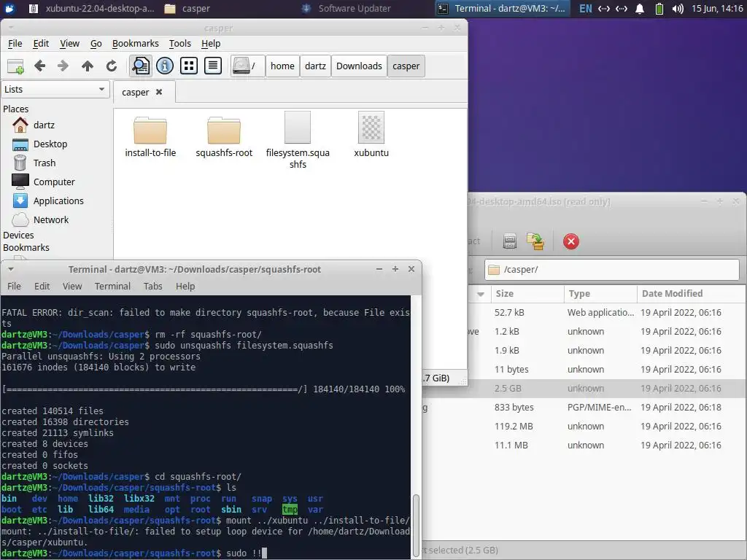Viewport: 747px width, 560px height.
Task: Click the root drive path icon
Action: coord(247,66)
